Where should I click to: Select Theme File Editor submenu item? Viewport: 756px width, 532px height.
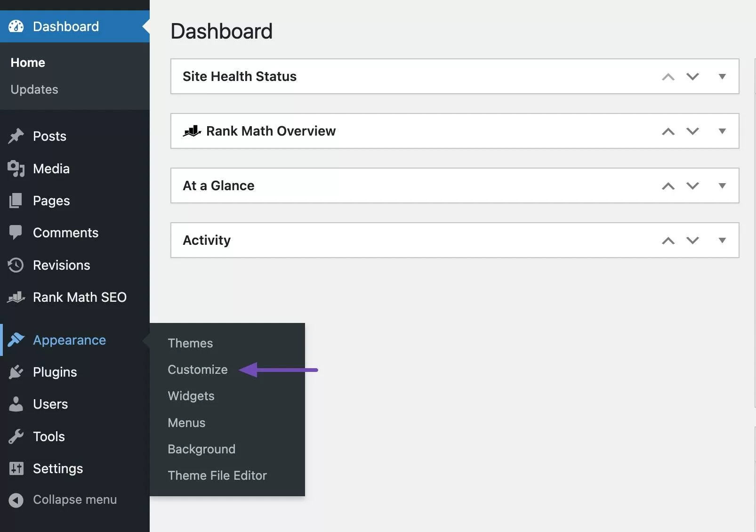tap(217, 476)
